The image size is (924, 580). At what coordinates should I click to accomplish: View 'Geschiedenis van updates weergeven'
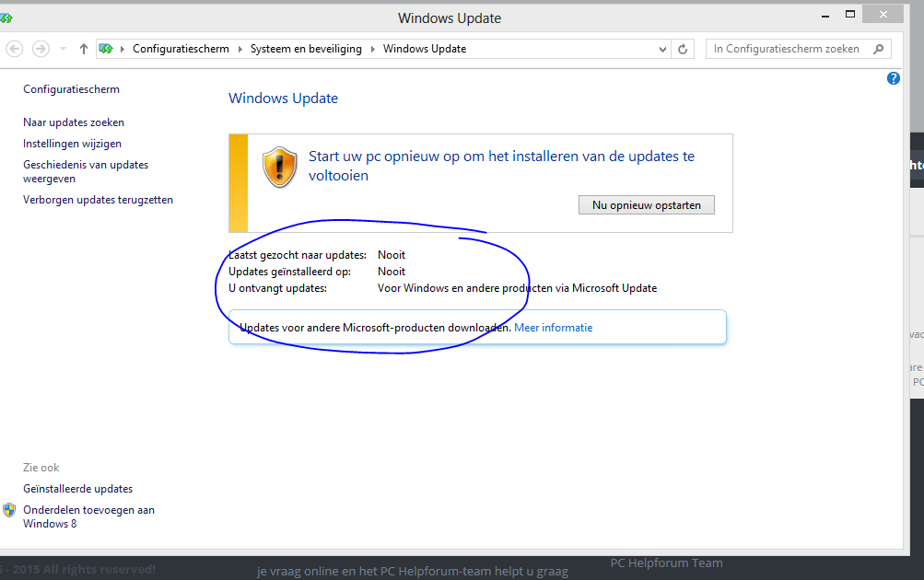pos(86,171)
